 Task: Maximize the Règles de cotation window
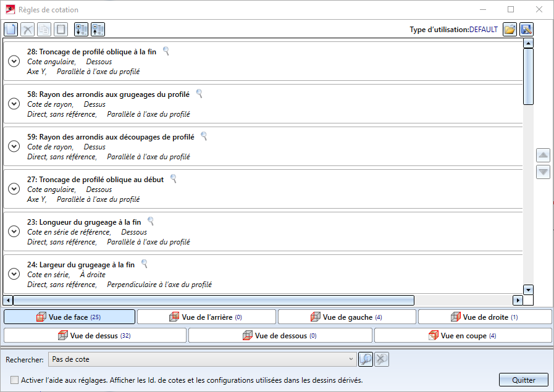pos(511,9)
